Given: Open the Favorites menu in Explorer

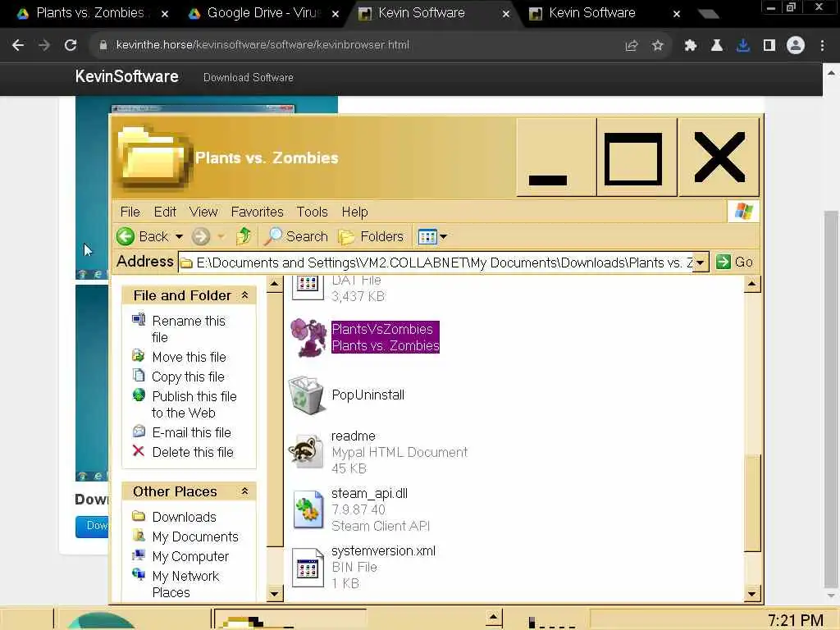Looking at the screenshot, I should click(x=257, y=212).
